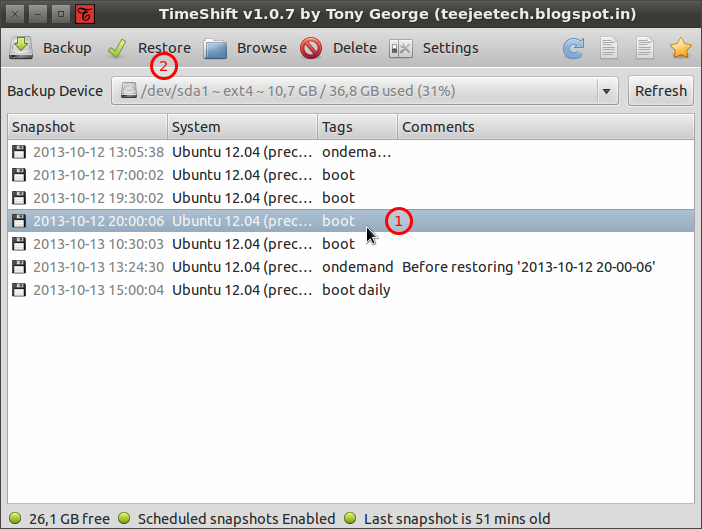Click the Delete toolbar label
The width and height of the screenshot is (702, 529).
point(355,48)
